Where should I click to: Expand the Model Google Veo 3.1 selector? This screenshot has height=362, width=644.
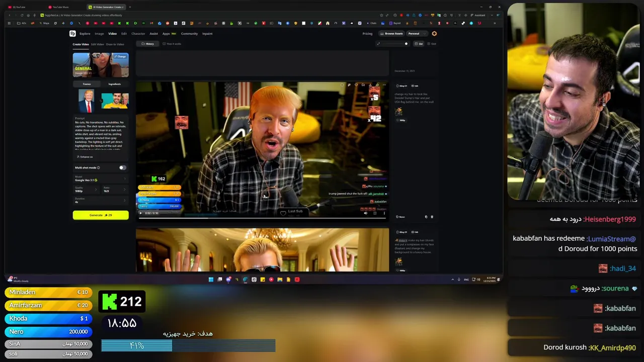coord(101,178)
